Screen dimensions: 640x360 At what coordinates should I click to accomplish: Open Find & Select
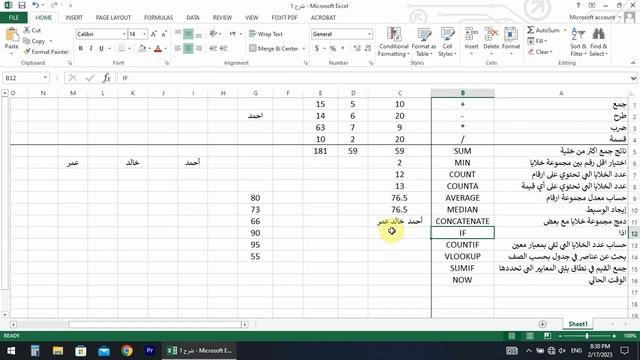coord(598,42)
